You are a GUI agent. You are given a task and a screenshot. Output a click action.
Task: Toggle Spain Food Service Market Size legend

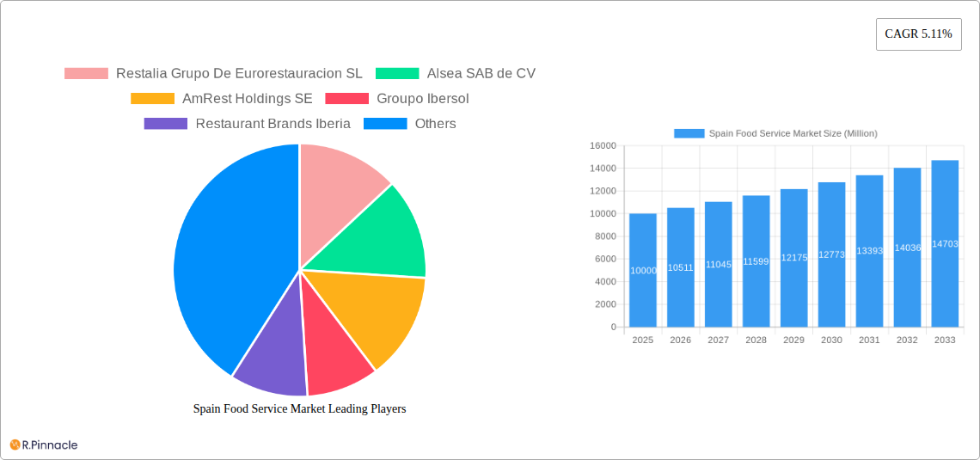(x=793, y=133)
